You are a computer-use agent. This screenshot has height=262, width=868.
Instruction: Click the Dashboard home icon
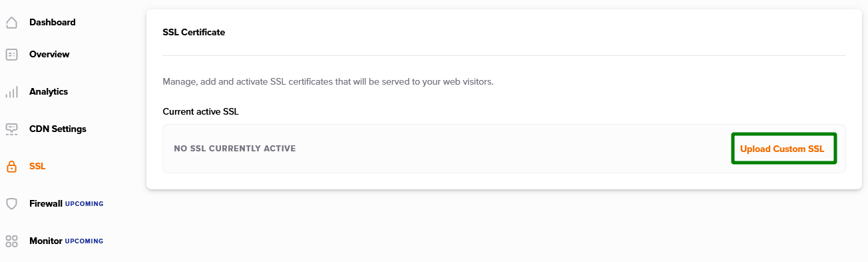(x=11, y=23)
